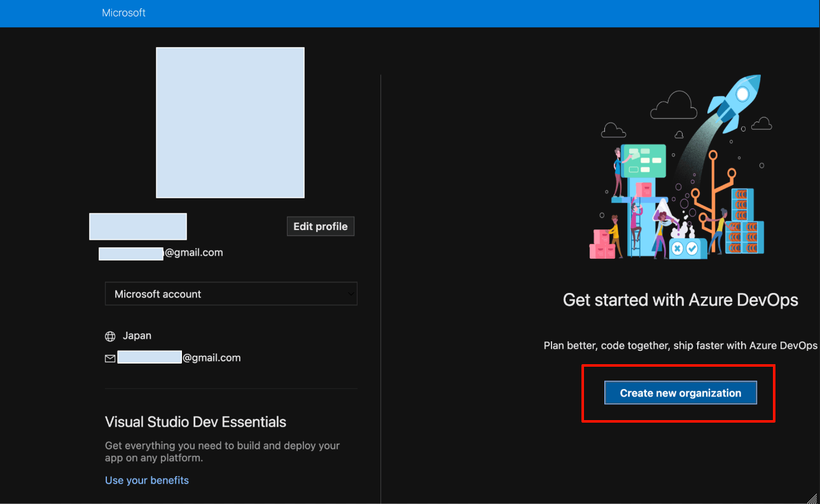
Task: Expand the Microsoft account dropdown
Action: [x=231, y=294]
